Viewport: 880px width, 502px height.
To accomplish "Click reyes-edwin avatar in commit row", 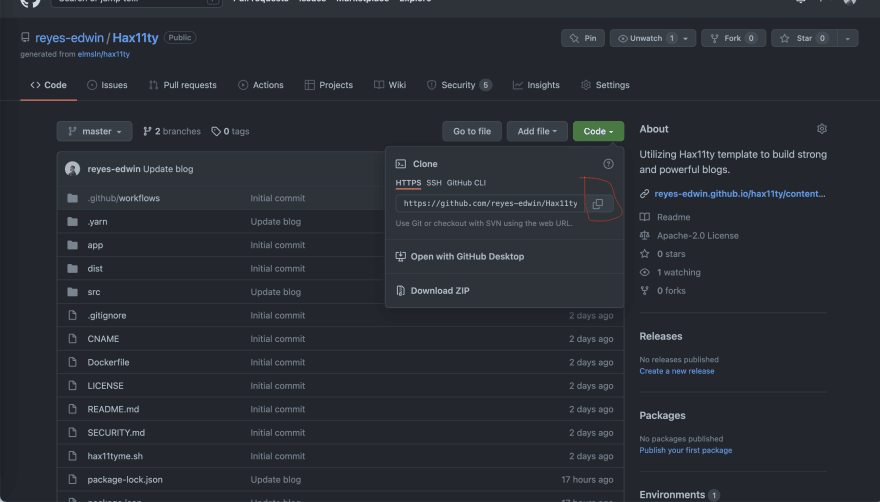I will [72, 168].
